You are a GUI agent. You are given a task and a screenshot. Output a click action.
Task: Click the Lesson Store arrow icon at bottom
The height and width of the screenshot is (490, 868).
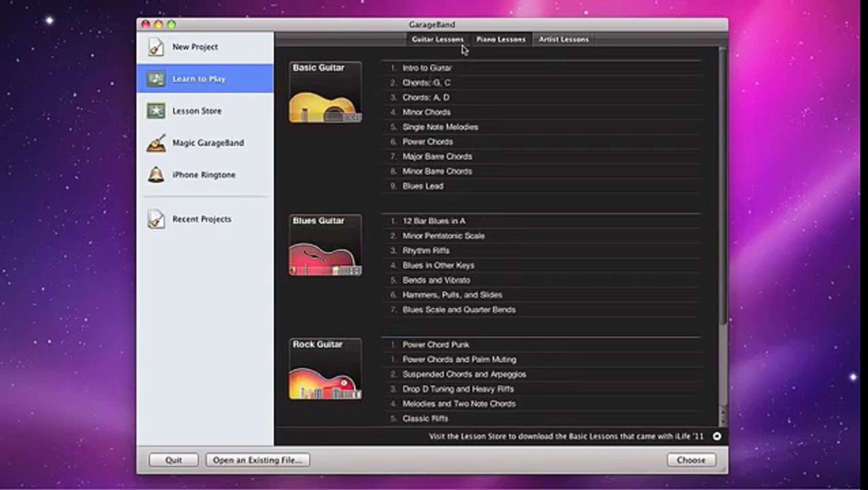tap(717, 436)
